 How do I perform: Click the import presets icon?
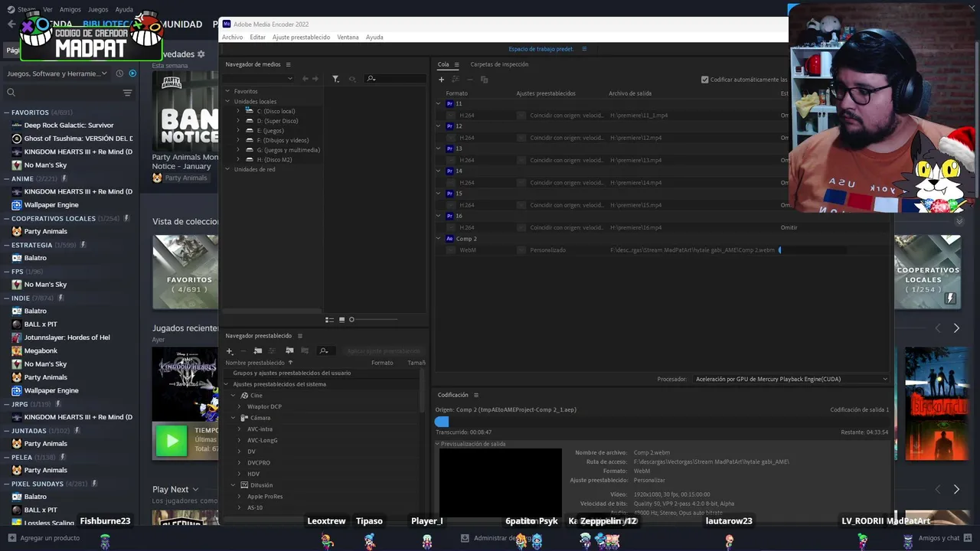coord(289,351)
